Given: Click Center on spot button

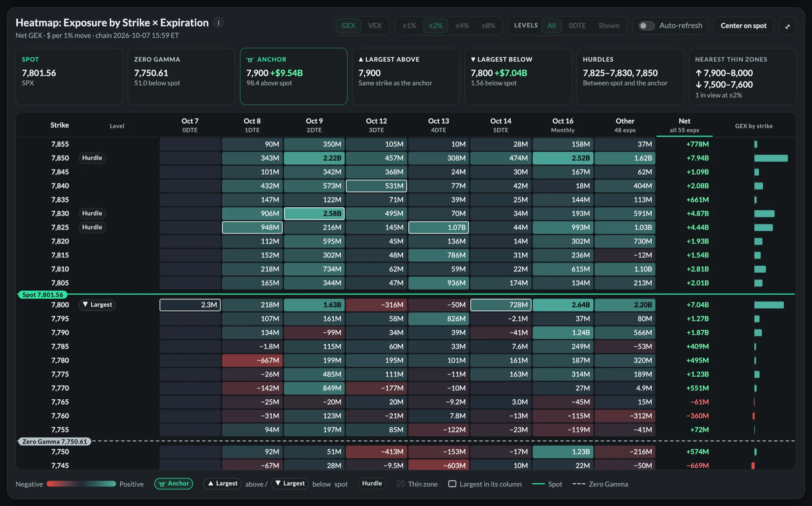Looking at the screenshot, I should point(743,26).
